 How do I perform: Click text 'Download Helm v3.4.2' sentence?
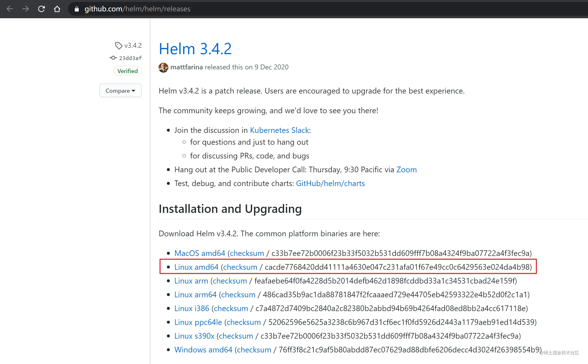[x=269, y=234]
